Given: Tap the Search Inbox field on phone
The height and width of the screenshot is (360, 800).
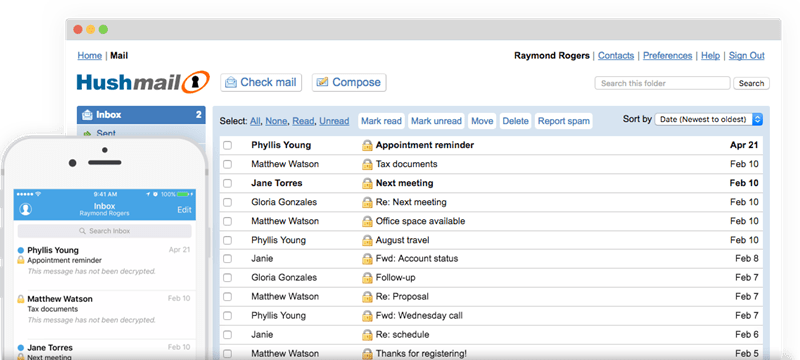Looking at the screenshot, I should click(x=105, y=231).
